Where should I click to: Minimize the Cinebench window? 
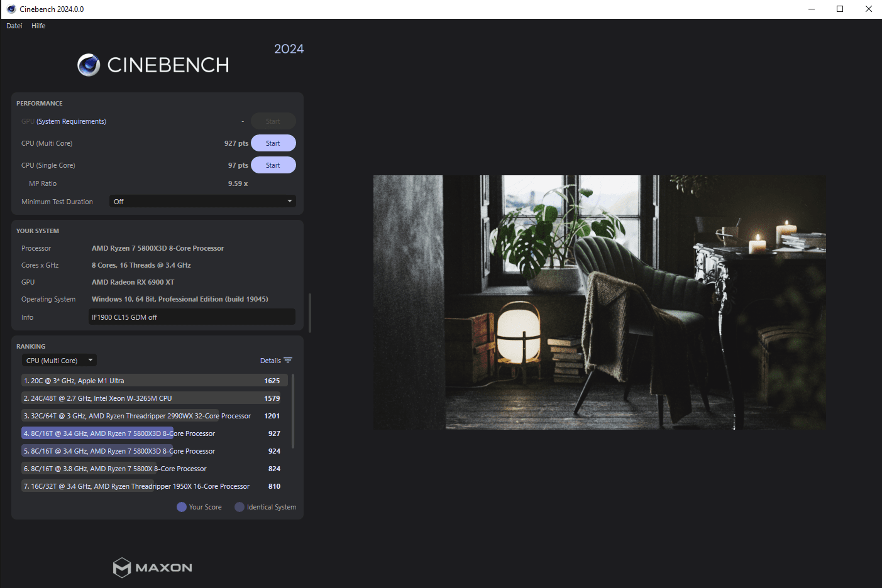[x=811, y=9]
